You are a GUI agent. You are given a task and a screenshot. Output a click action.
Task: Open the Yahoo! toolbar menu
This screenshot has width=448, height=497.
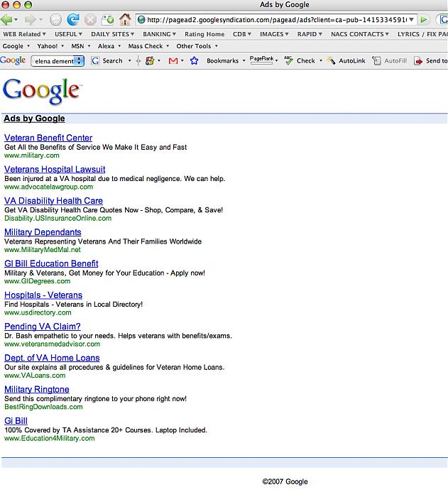tap(50, 46)
